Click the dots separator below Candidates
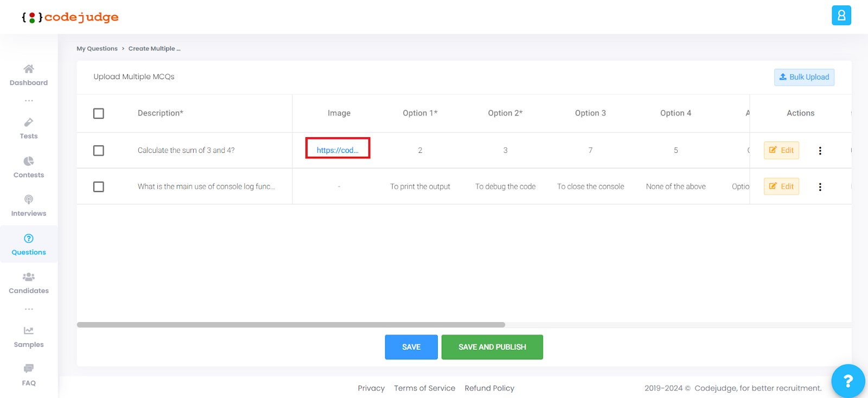This screenshot has height=398, width=868. point(29,310)
